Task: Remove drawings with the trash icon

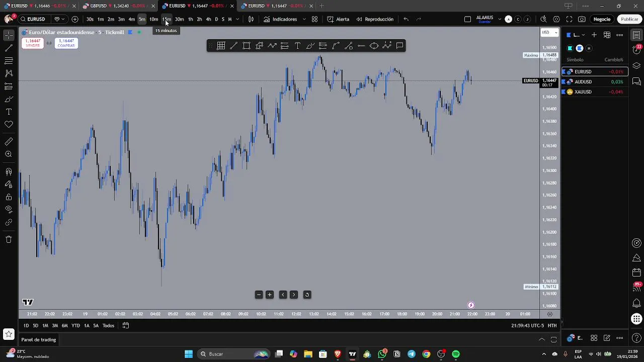Action: (x=9, y=239)
